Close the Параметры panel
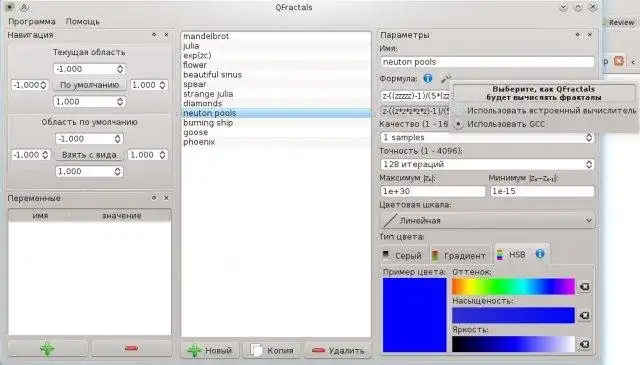Viewport: 640px width, 365px height. [x=590, y=35]
